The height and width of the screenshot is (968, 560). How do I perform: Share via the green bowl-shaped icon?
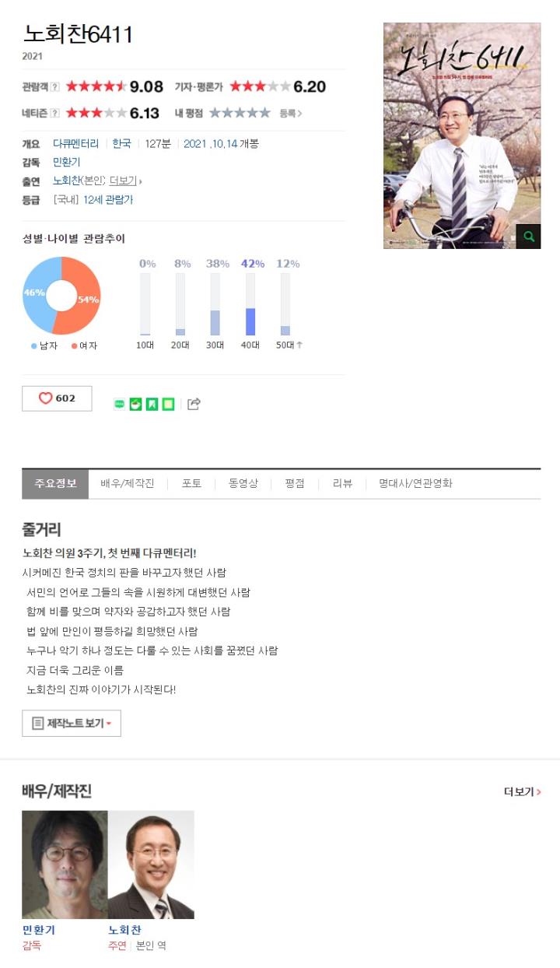(x=135, y=404)
